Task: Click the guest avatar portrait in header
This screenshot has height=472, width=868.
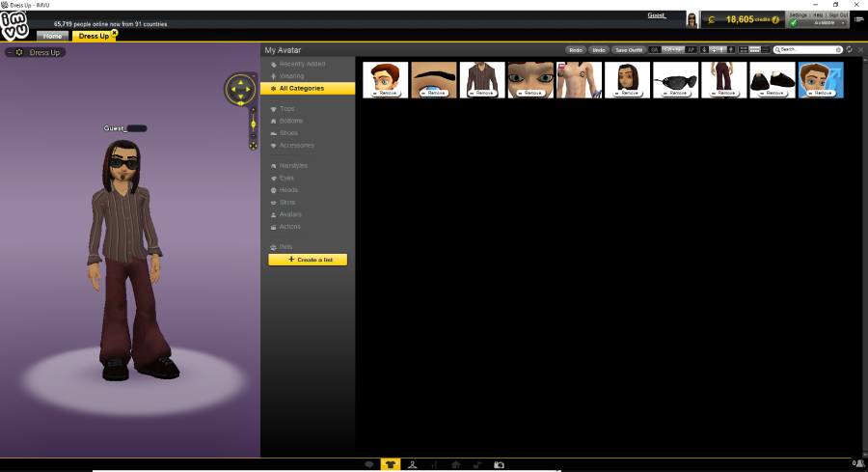Action: (x=692, y=19)
